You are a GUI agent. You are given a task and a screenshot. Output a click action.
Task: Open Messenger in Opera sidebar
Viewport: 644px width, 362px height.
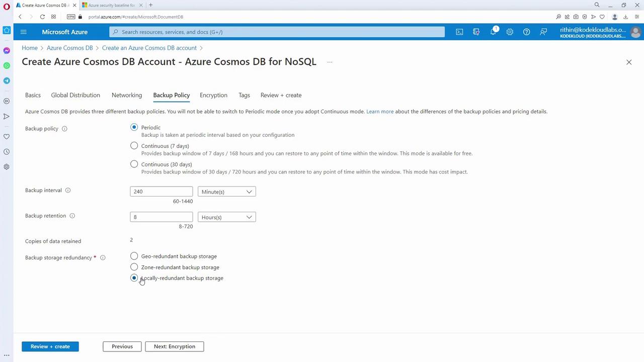(7, 51)
